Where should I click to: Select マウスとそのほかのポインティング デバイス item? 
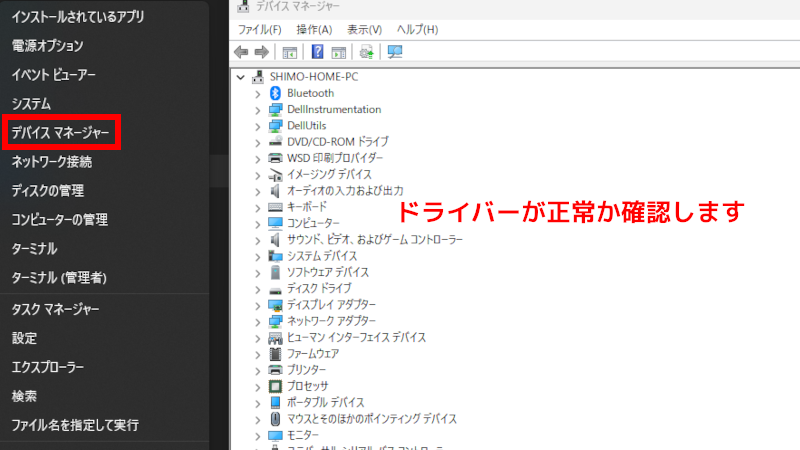click(371, 419)
